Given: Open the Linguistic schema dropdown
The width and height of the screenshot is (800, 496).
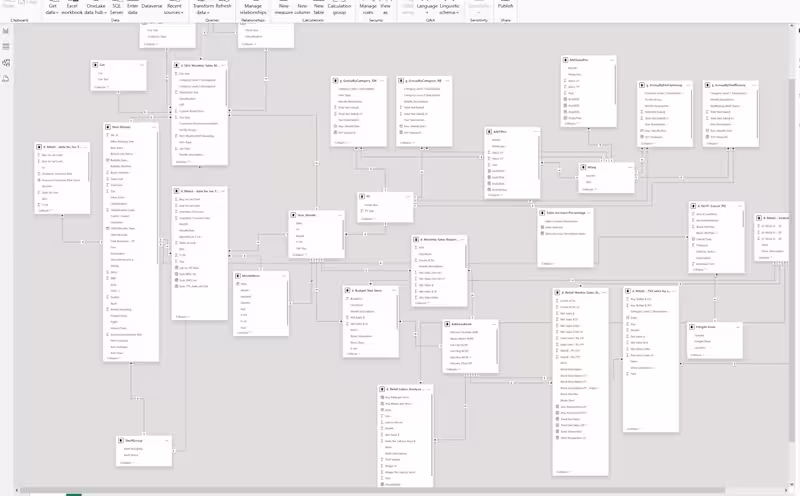Looking at the screenshot, I should [x=449, y=8].
